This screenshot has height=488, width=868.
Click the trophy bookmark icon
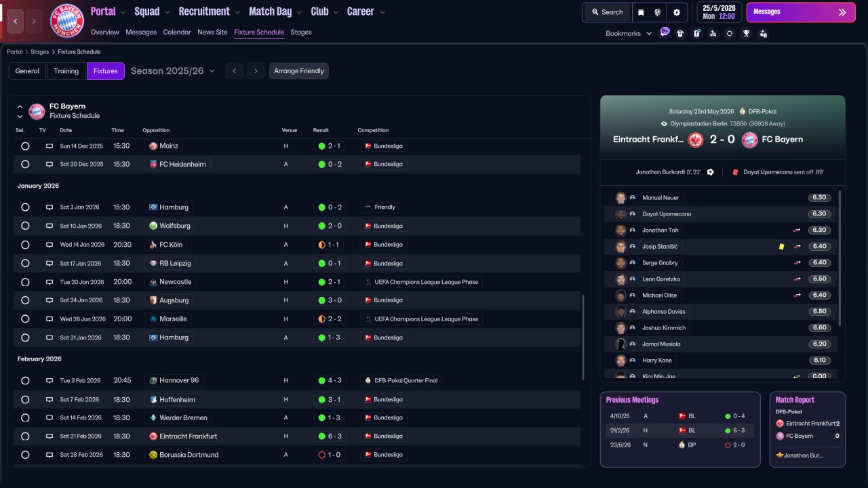click(x=746, y=33)
